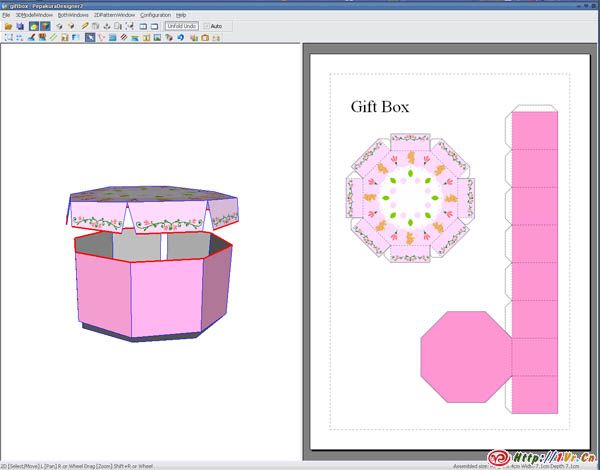Open the File menu
This screenshot has height=470, width=600.
point(5,15)
